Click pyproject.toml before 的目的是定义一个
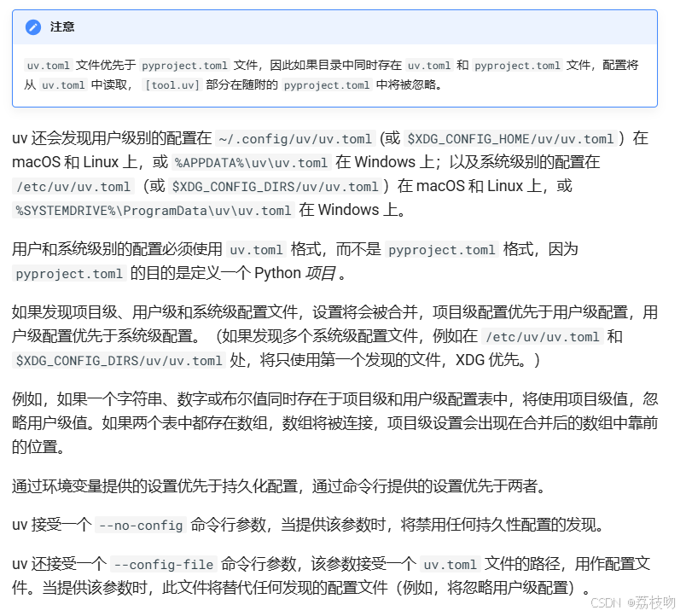Image resolution: width=686 pixels, height=616 pixels. point(69,274)
